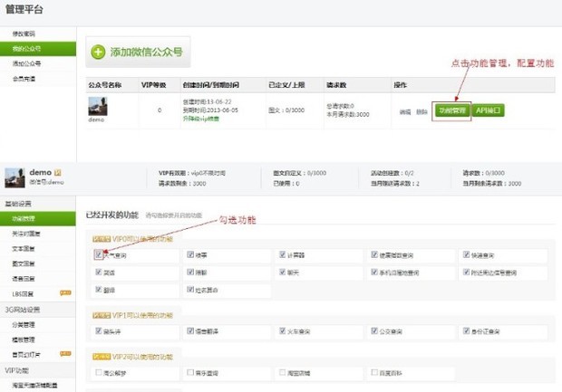This screenshot has height=392, width=562.
Task: Disable the 快递查询 feature
Action: 466,254
